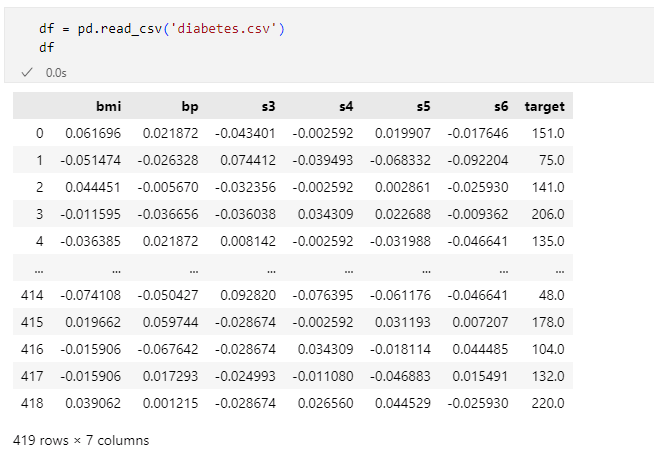
Task: Click the s6 column header
Action: click(x=501, y=106)
